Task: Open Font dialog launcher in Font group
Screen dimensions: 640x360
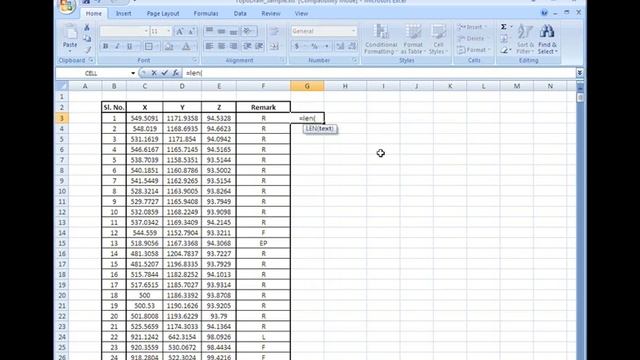Action: (x=195, y=60)
